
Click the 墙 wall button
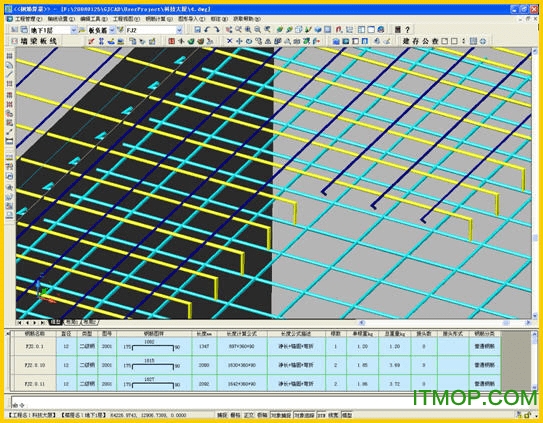pos(24,41)
